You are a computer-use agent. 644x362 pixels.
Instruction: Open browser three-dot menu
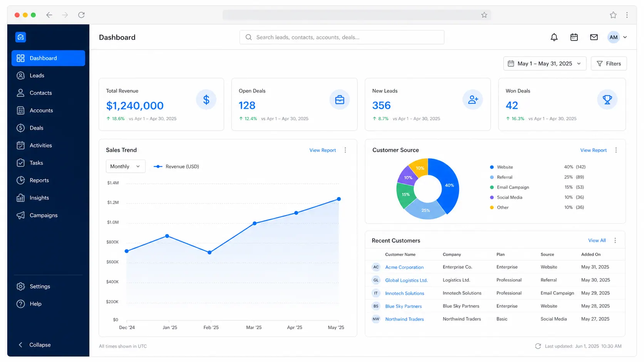(x=627, y=15)
